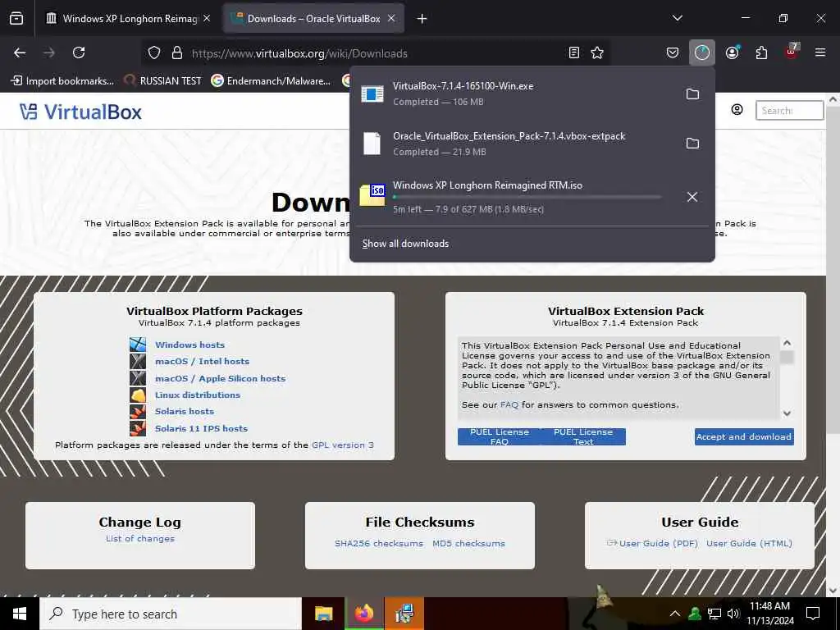840x630 pixels.
Task: Open GPL version 3 link
Action: [x=343, y=445]
